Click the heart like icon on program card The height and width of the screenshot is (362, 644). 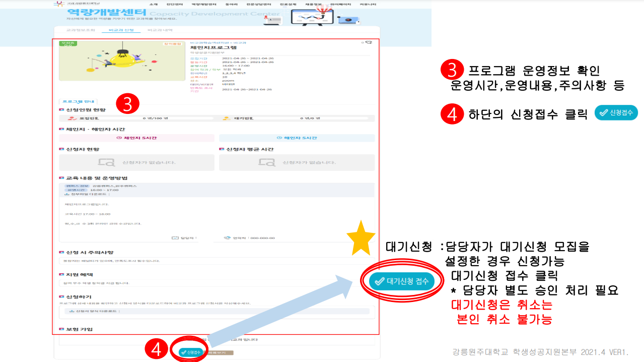[x=369, y=42]
